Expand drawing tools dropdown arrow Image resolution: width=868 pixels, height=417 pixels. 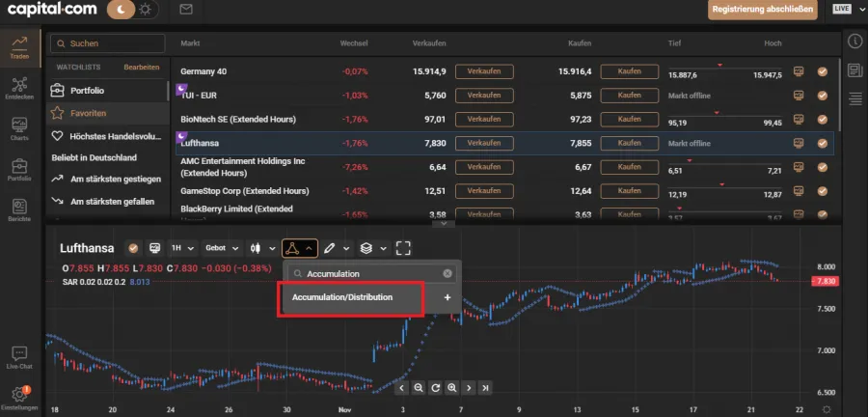[x=346, y=248]
